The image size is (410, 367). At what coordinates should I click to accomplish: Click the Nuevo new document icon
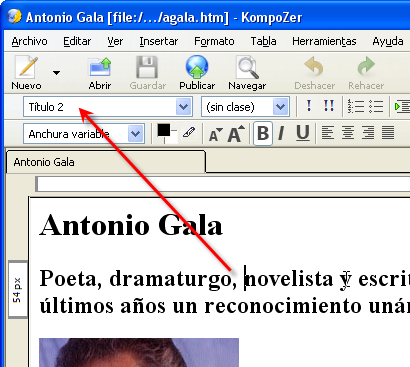pyautogui.click(x=26, y=68)
